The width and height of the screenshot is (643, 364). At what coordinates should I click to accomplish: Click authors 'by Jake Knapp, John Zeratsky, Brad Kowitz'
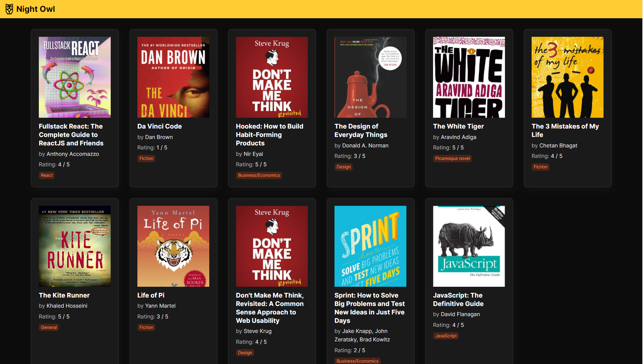(362, 336)
